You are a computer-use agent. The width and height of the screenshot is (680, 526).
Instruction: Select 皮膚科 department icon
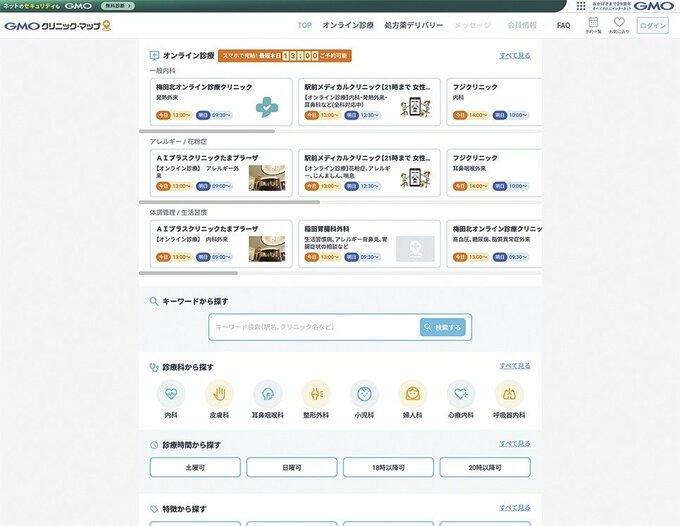(x=219, y=394)
